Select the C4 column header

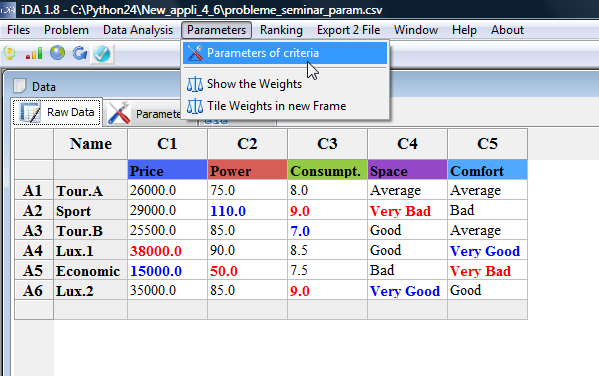tap(407, 144)
